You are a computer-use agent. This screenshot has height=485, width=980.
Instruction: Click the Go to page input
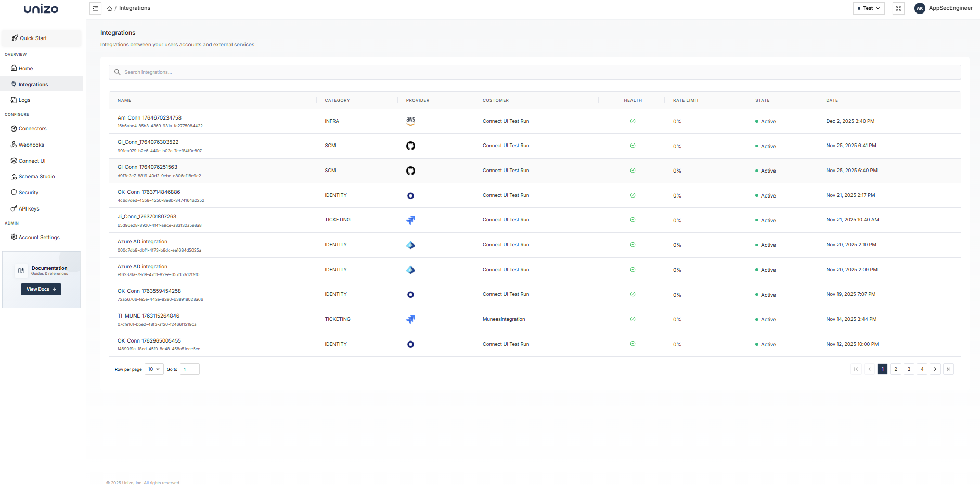coord(190,369)
